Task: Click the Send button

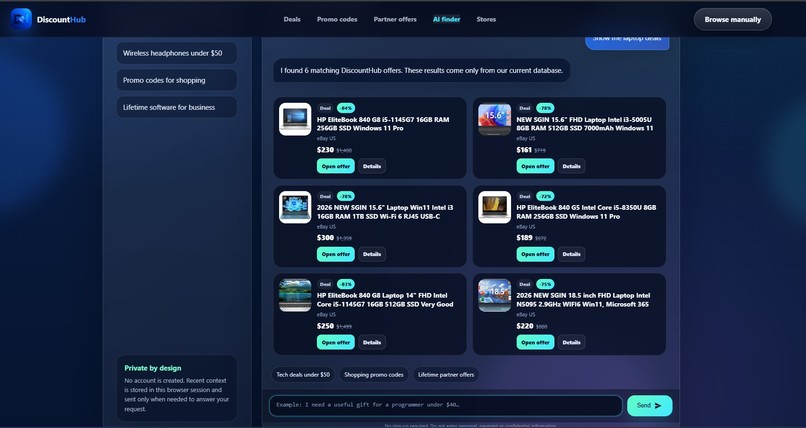Action: 650,405
